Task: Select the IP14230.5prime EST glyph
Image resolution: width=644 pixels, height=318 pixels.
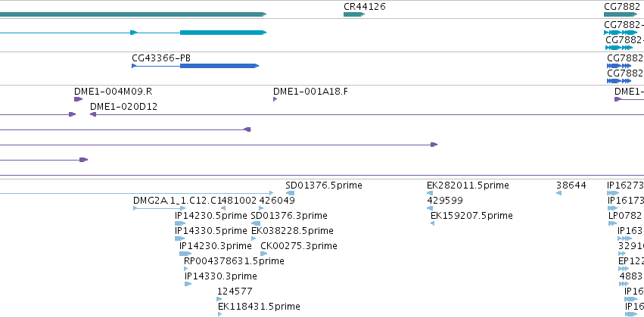Action: pos(180,223)
